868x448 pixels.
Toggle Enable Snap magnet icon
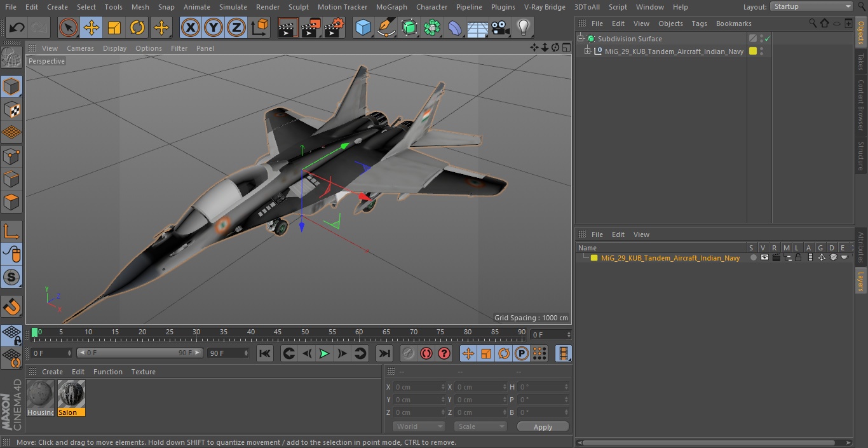(x=11, y=307)
